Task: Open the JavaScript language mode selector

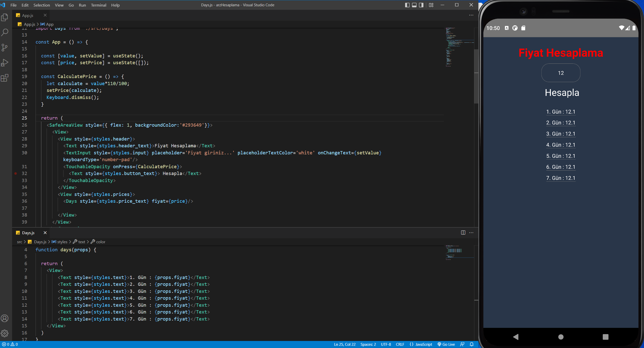Action: (423, 344)
